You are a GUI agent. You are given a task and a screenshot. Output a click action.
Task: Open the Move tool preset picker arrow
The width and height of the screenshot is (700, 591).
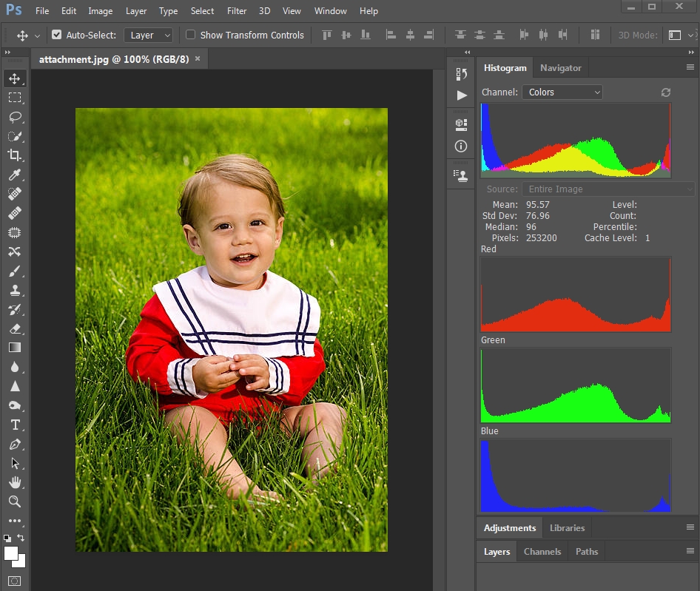[x=37, y=36]
